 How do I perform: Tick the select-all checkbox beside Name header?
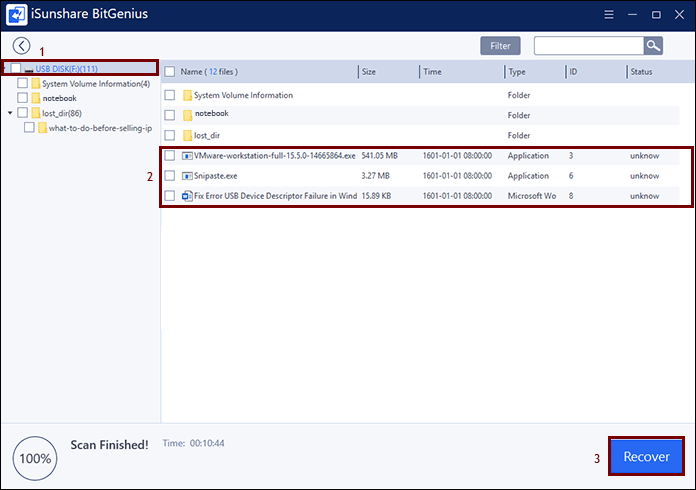click(x=170, y=71)
